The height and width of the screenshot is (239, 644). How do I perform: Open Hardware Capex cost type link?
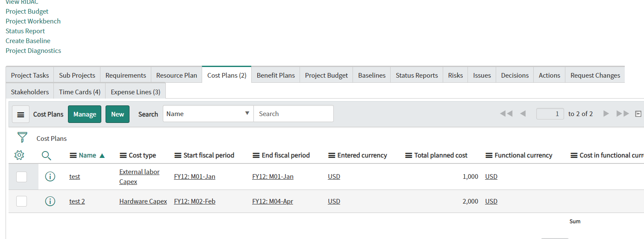tap(143, 201)
